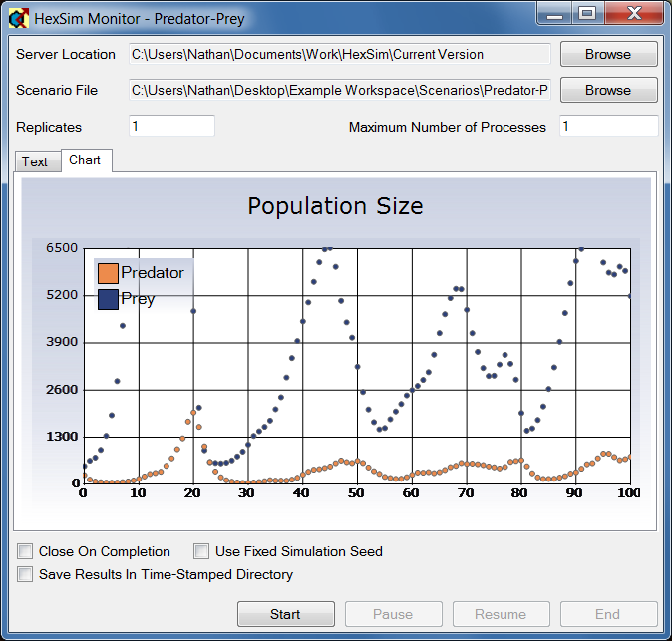Click the orange Predator legend swatch
Viewport: 672px width, 641px height.
click(x=108, y=273)
